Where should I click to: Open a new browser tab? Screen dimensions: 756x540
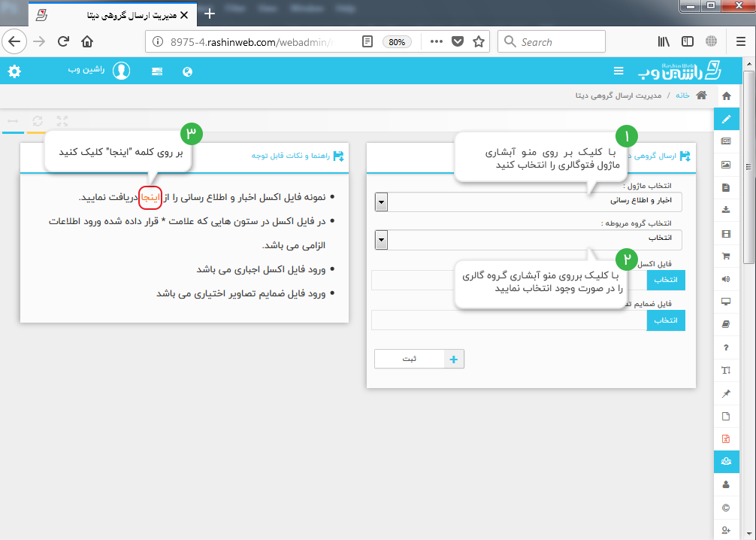[210, 14]
